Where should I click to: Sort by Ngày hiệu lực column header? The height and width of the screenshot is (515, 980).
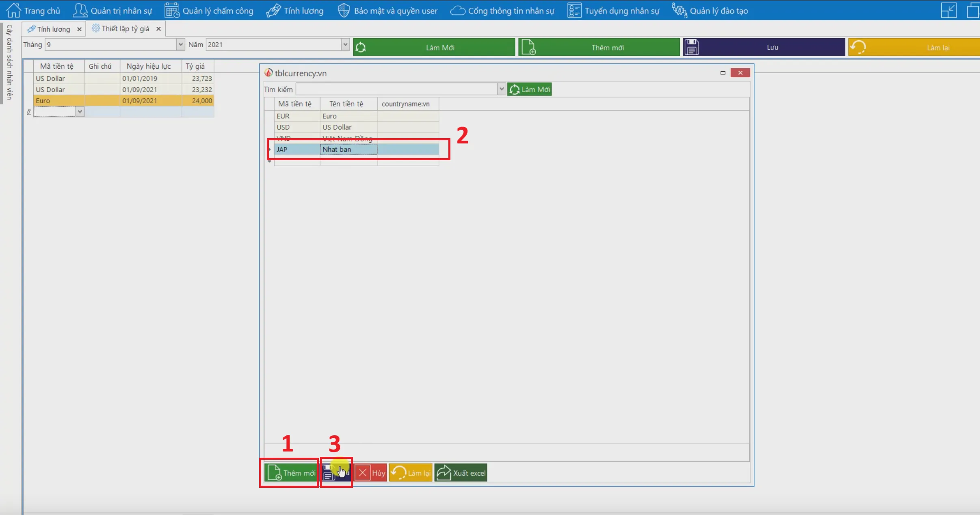151,66
